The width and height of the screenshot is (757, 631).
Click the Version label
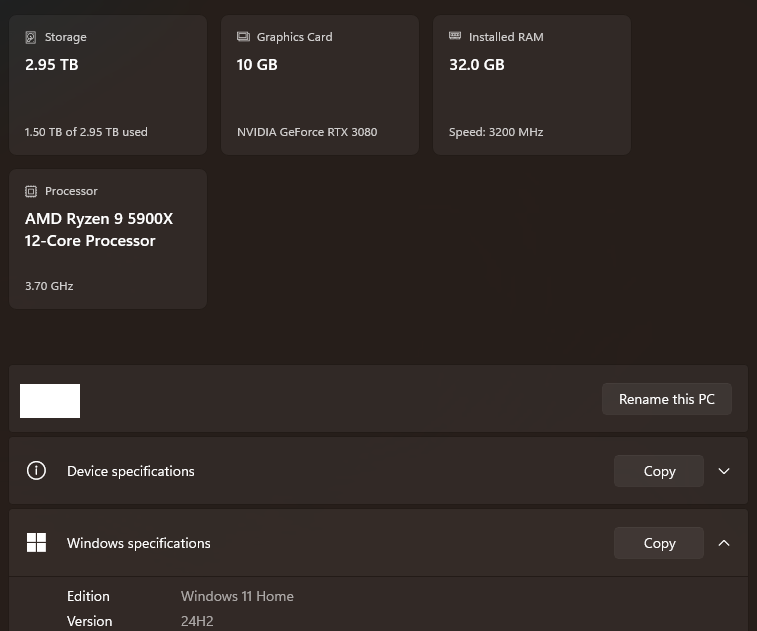tap(89, 621)
